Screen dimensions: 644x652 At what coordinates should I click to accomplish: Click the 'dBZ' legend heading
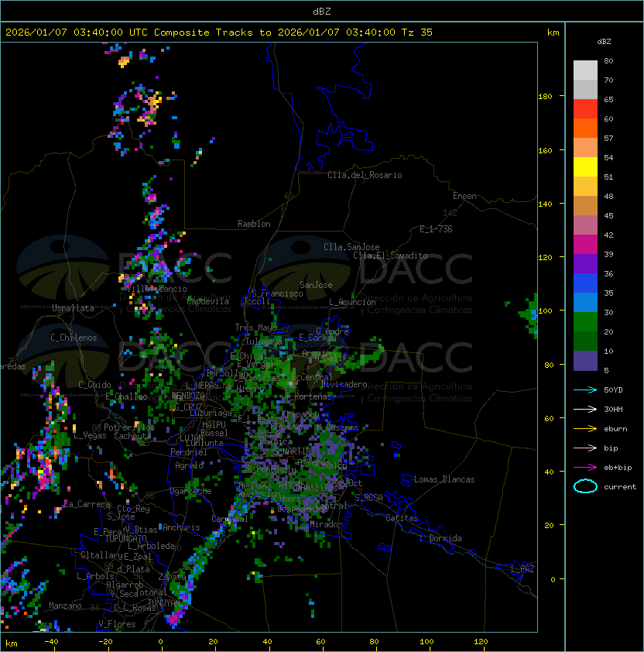tap(604, 42)
